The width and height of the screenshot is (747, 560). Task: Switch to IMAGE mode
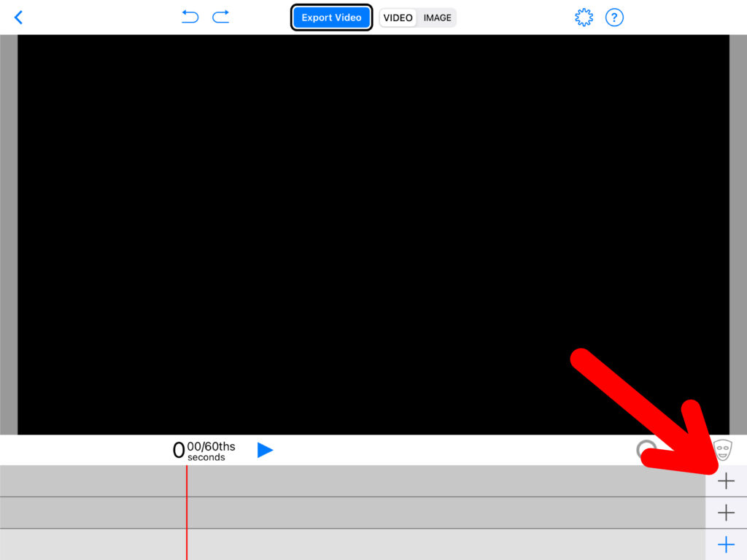pos(437,17)
